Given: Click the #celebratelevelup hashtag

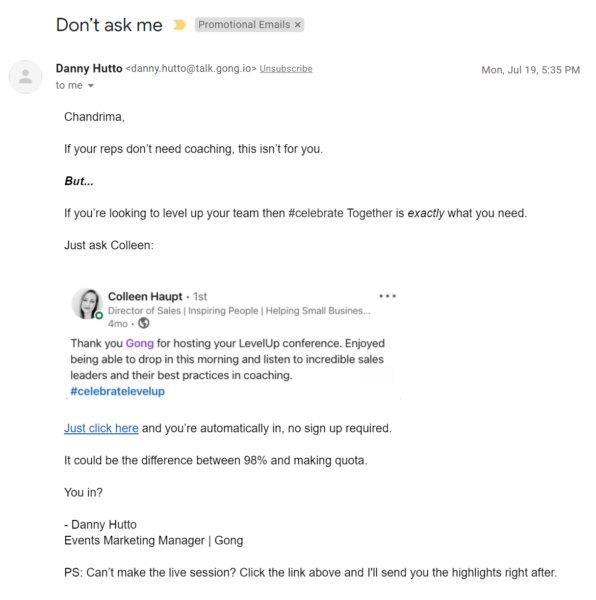Looking at the screenshot, I should point(117,391).
